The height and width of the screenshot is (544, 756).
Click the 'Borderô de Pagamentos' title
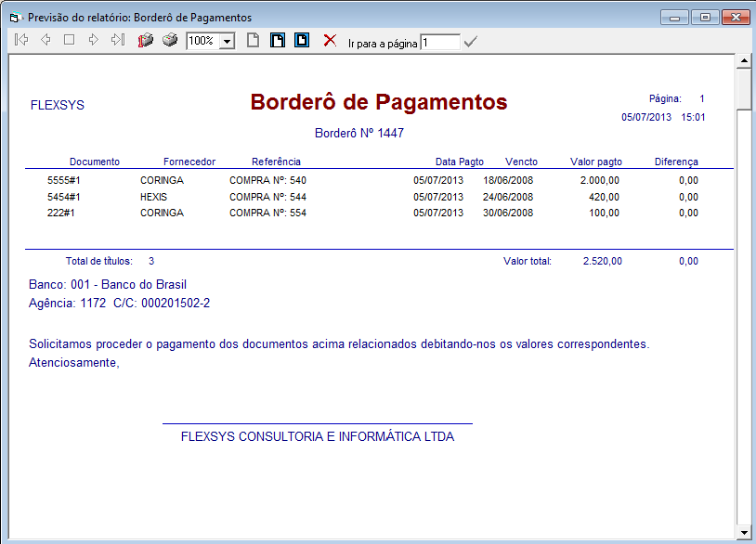[379, 102]
